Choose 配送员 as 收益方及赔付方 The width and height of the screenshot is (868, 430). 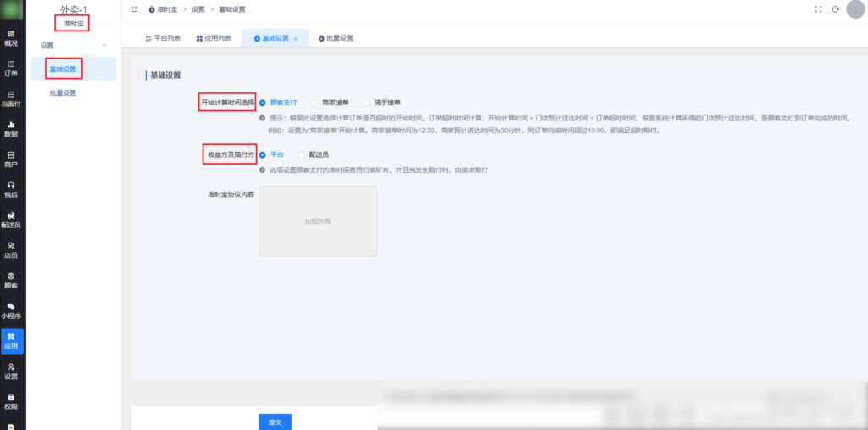pyautogui.click(x=314, y=154)
